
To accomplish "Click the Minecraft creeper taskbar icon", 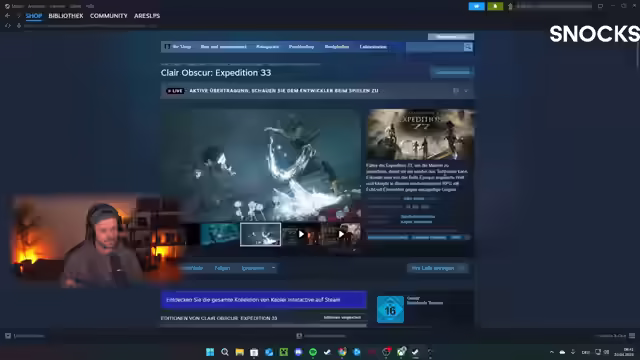I will [x=284, y=352].
